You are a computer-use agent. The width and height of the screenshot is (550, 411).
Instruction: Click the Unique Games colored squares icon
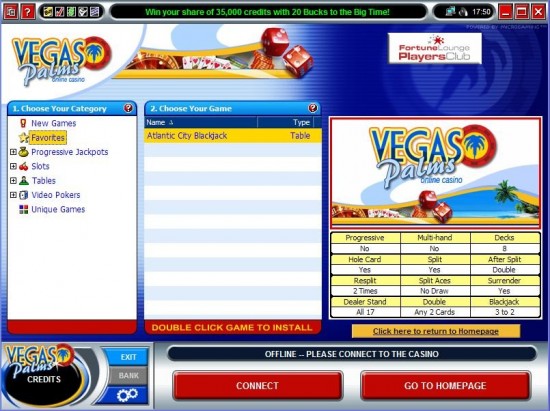(x=24, y=209)
